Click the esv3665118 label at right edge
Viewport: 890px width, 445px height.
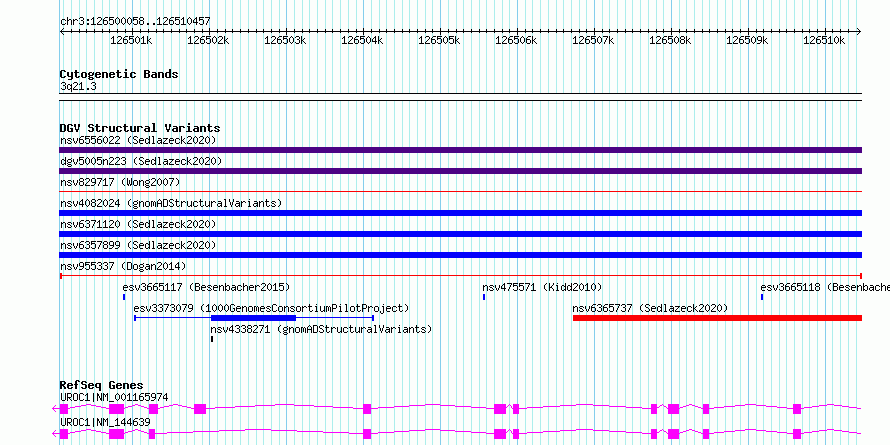pos(825,287)
